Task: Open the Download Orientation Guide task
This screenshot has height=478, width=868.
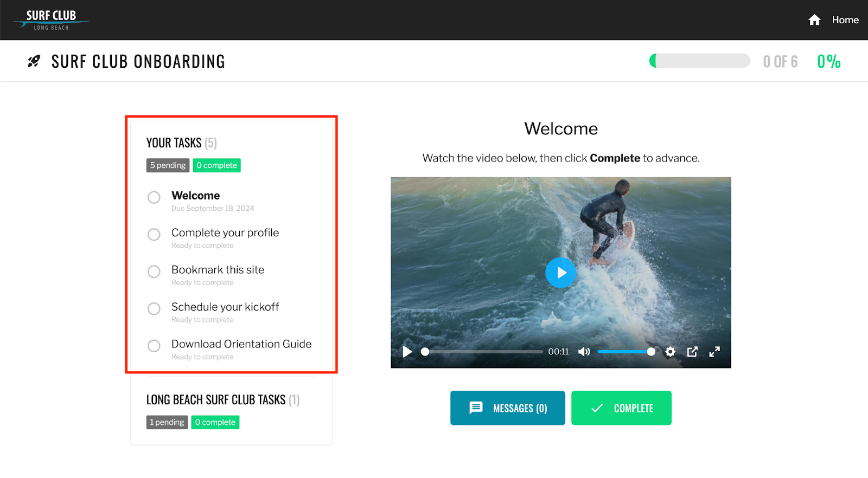Action: click(241, 344)
